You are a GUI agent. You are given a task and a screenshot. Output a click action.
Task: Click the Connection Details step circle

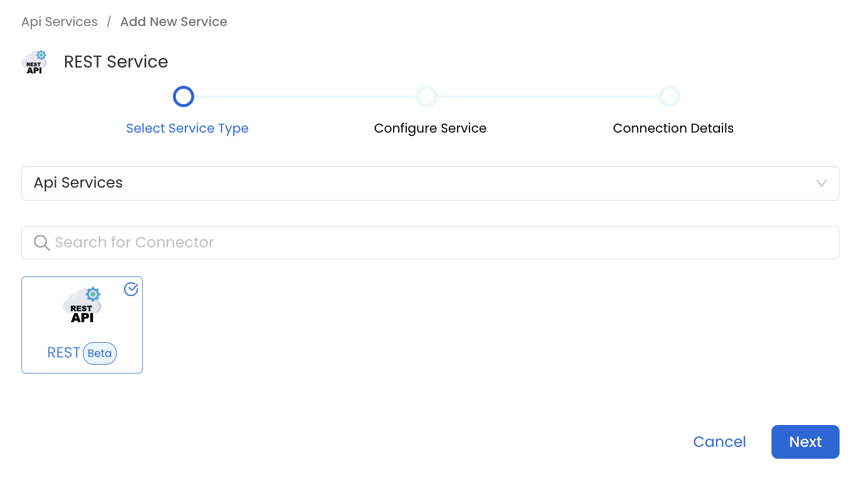(670, 96)
